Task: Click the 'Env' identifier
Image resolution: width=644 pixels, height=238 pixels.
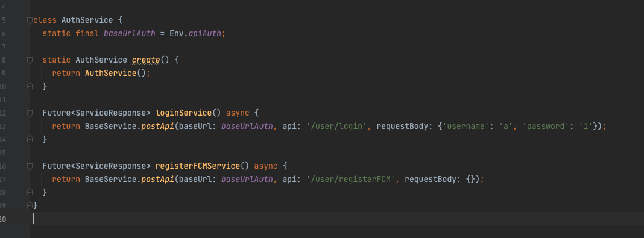Action: 177,33
